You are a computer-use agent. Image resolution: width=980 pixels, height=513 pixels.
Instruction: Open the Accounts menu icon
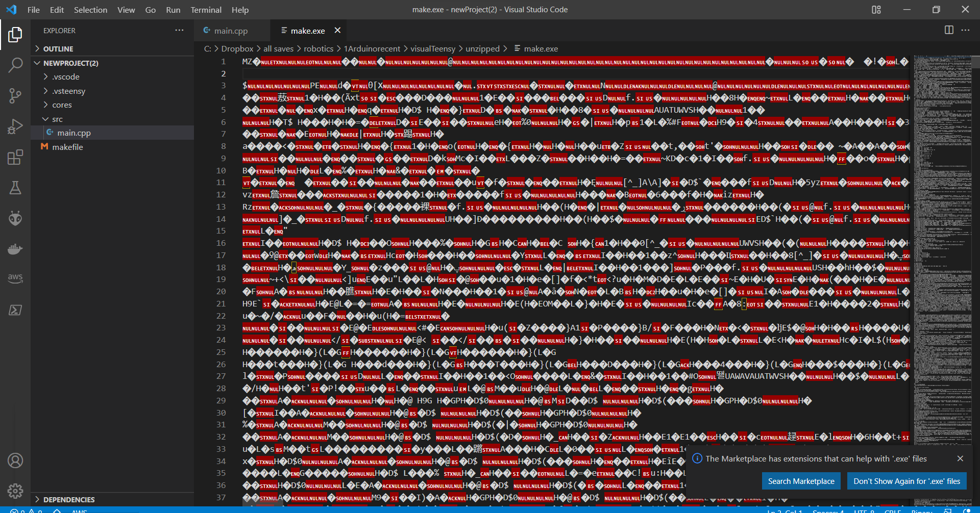coord(15,460)
